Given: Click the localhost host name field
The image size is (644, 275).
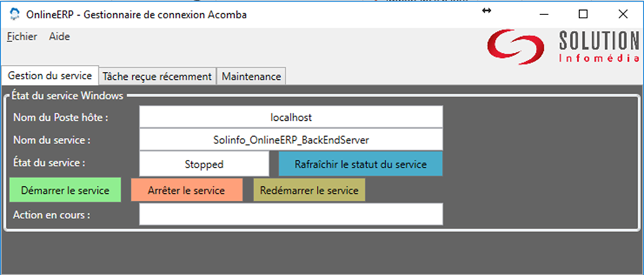Looking at the screenshot, I should (291, 117).
